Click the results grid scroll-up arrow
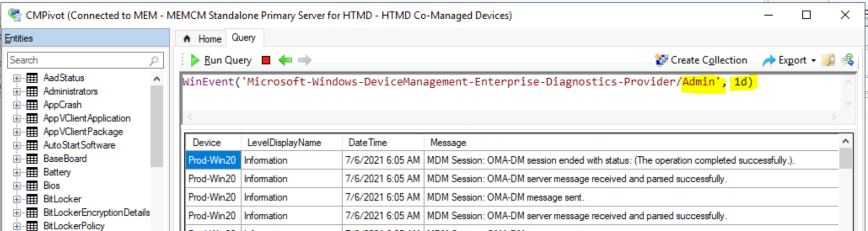 (846, 142)
